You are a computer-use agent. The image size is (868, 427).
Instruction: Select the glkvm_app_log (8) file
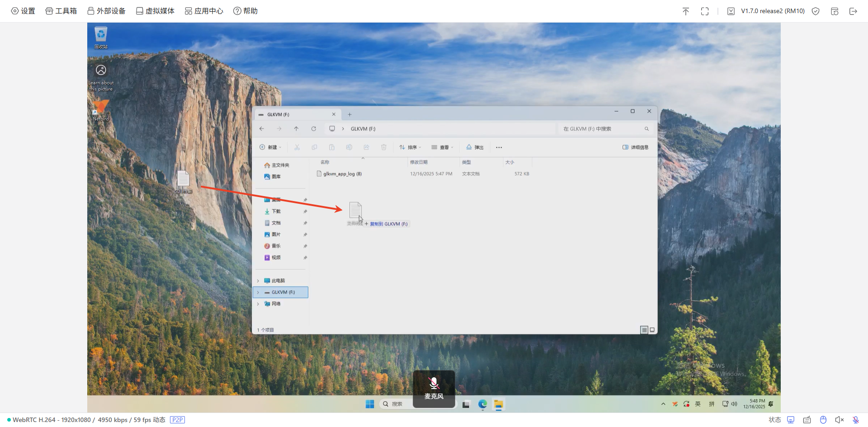pyautogui.click(x=342, y=174)
